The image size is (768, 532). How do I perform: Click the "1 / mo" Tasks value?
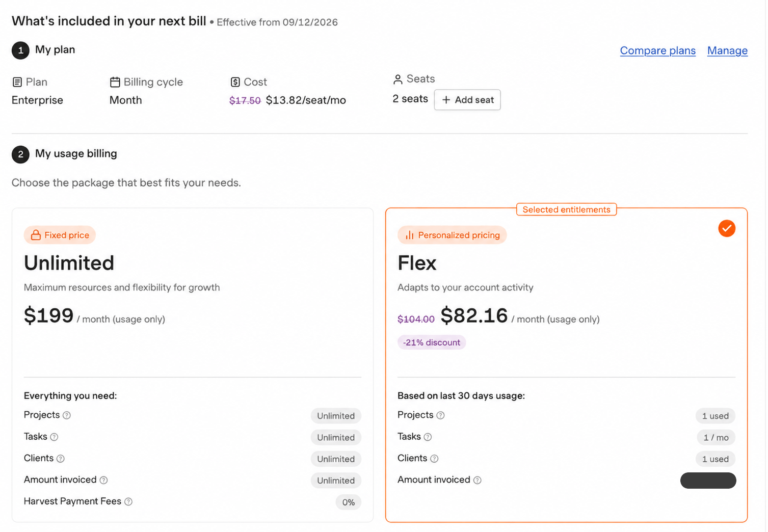(x=716, y=437)
